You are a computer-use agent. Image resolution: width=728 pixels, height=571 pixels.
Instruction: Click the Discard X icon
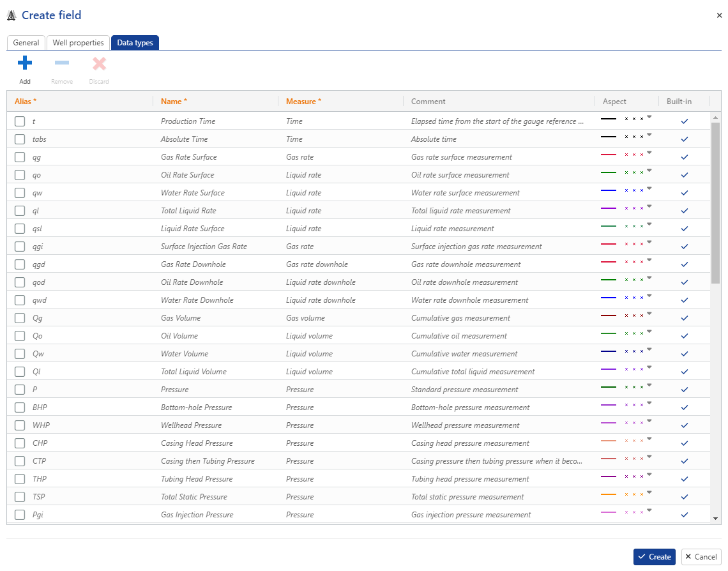click(x=99, y=63)
